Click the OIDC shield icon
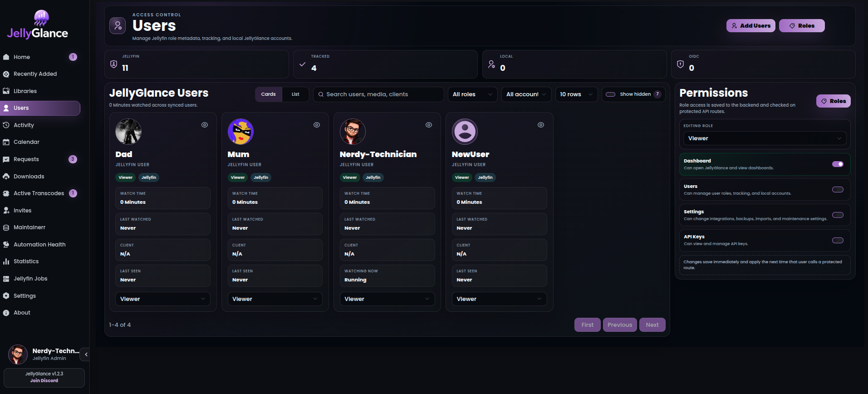The height and width of the screenshot is (394, 868). (x=680, y=64)
